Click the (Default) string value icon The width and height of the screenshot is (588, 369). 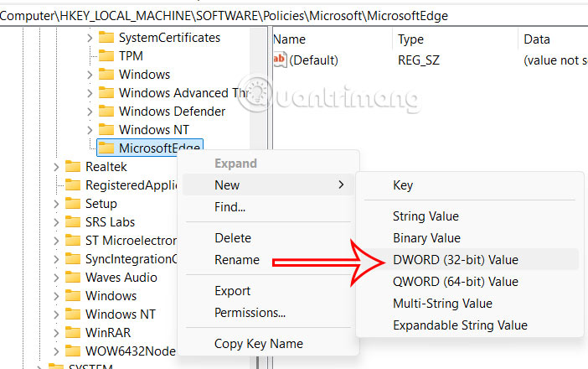[280, 60]
